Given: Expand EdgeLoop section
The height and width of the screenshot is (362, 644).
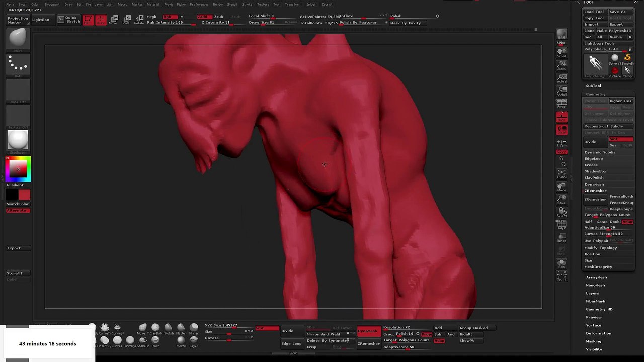Looking at the screenshot, I should (x=593, y=159).
